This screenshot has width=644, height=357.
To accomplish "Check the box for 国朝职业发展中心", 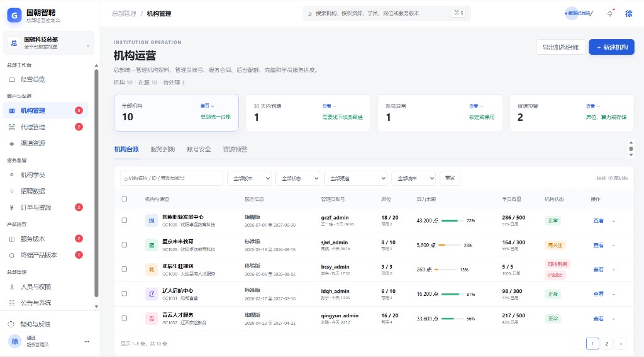I will (x=125, y=220).
